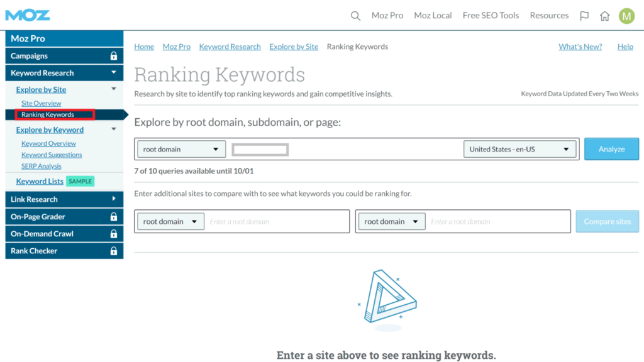Select Link Research in the sidebar

coord(65,199)
